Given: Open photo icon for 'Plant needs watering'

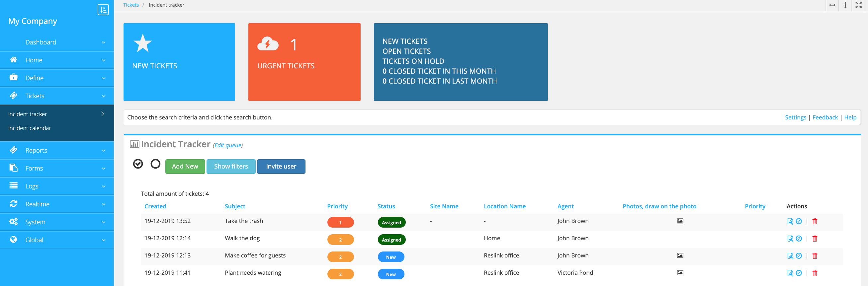Looking at the screenshot, I should [680, 272].
